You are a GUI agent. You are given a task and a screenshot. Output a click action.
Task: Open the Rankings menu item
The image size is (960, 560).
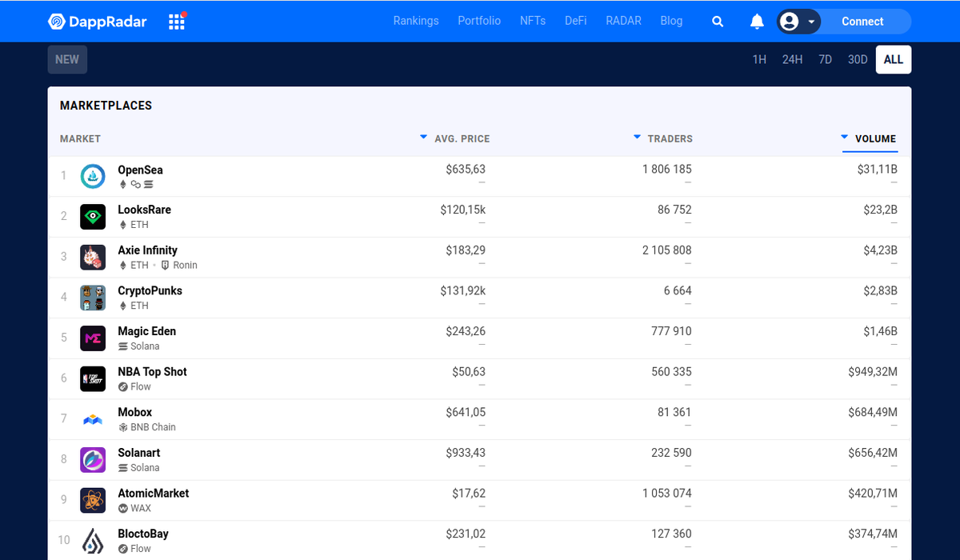tap(416, 21)
